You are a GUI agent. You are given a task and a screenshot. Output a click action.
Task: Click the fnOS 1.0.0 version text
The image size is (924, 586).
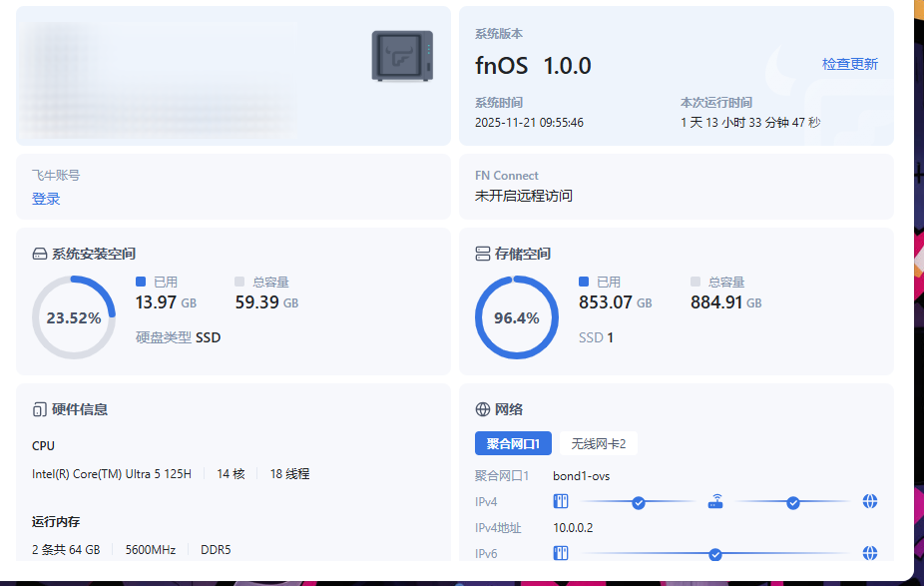[533, 66]
